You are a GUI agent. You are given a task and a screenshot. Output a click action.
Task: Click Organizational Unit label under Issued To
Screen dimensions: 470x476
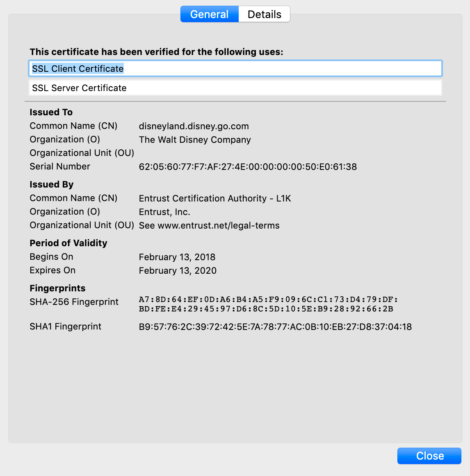pyautogui.click(x=82, y=153)
